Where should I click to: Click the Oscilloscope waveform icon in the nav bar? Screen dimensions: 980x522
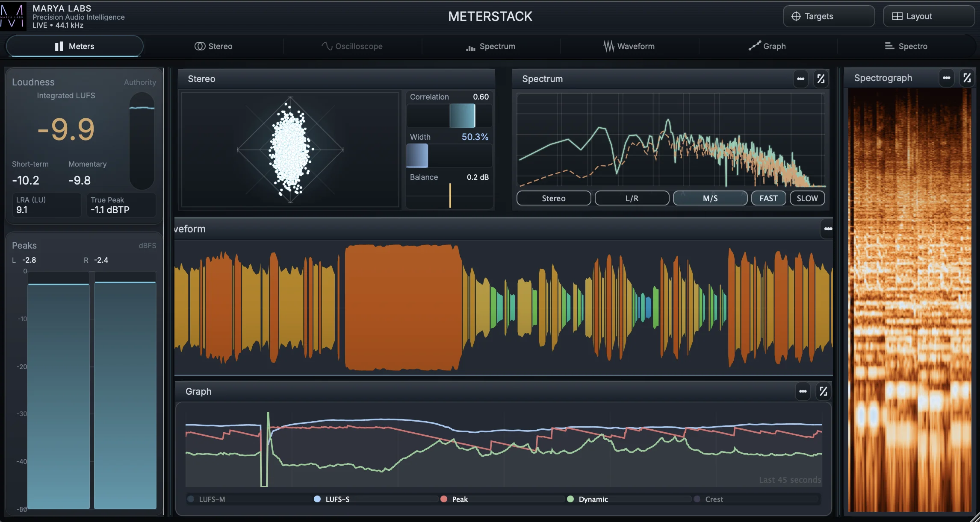(326, 46)
